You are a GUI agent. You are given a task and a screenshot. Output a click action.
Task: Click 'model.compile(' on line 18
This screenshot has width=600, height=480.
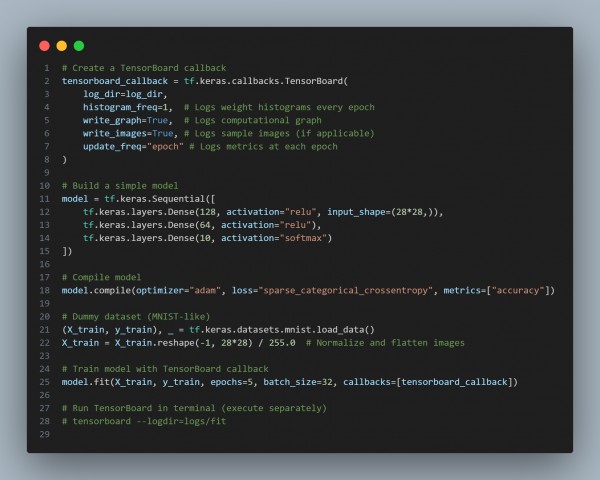(x=99, y=291)
